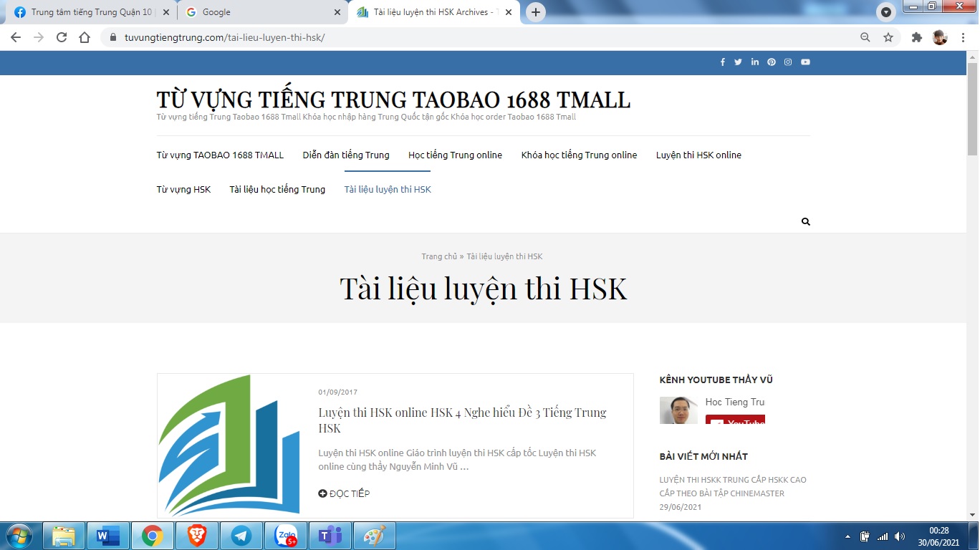Close the Google tab
The height and width of the screenshot is (550, 980).
tap(337, 12)
